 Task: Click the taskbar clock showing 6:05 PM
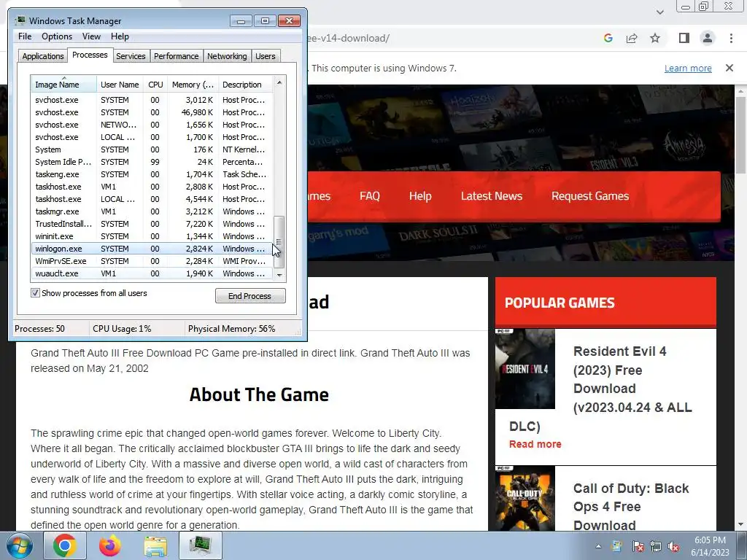pyautogui.click(x=710, y=546)
